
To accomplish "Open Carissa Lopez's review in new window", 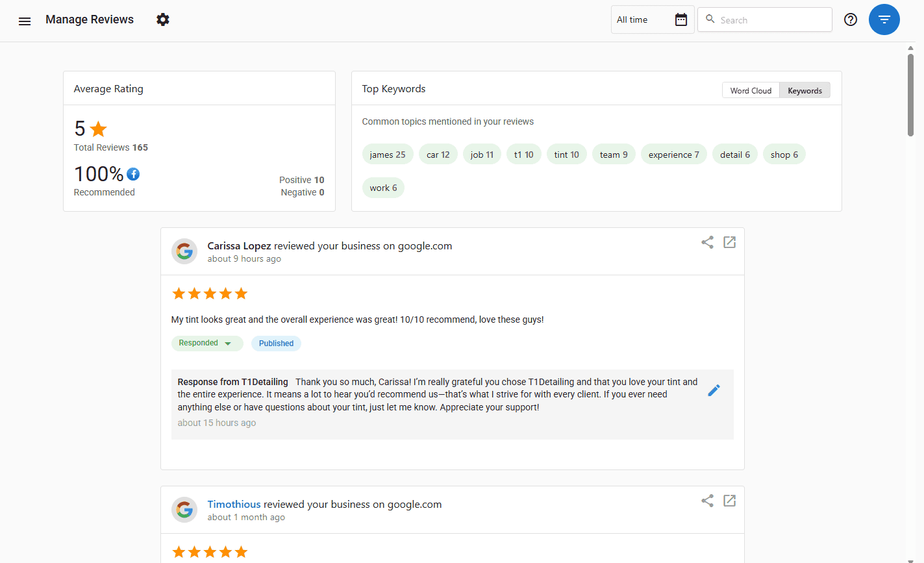I will pos(730,242).
